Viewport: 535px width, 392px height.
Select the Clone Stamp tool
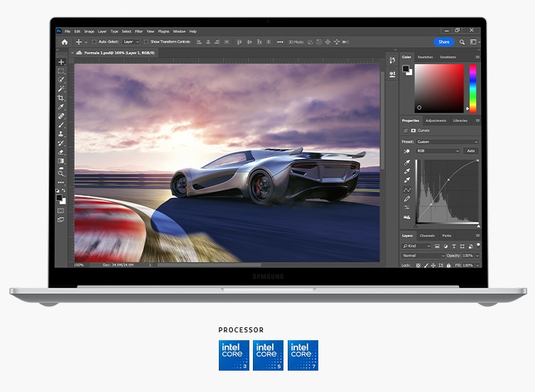coord(61,134)
